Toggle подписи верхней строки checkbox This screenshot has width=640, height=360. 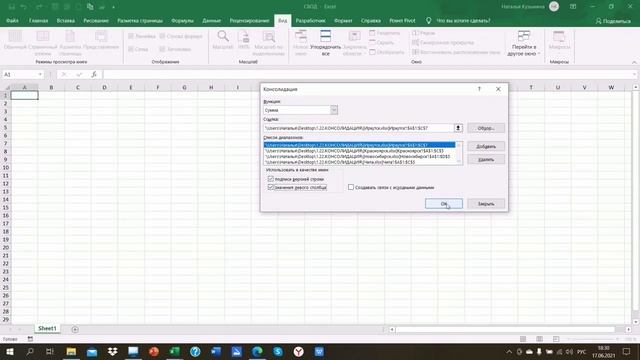pyautogui.click(x=271, y=179)
